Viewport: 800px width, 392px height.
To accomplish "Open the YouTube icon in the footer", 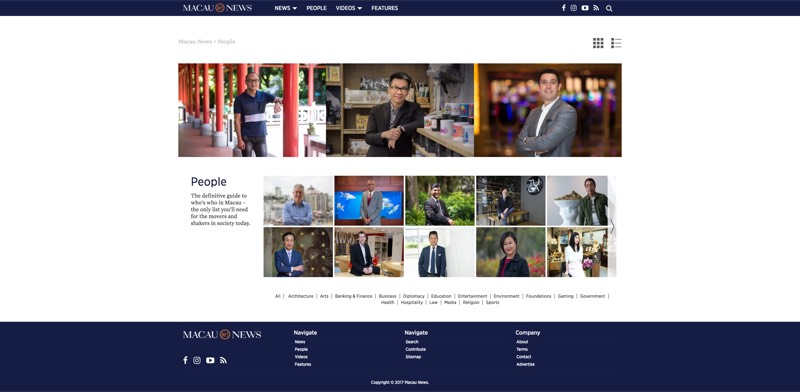I will 210,360.
